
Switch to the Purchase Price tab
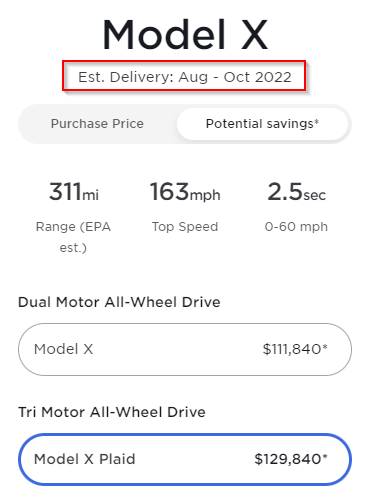coord(97,124)
